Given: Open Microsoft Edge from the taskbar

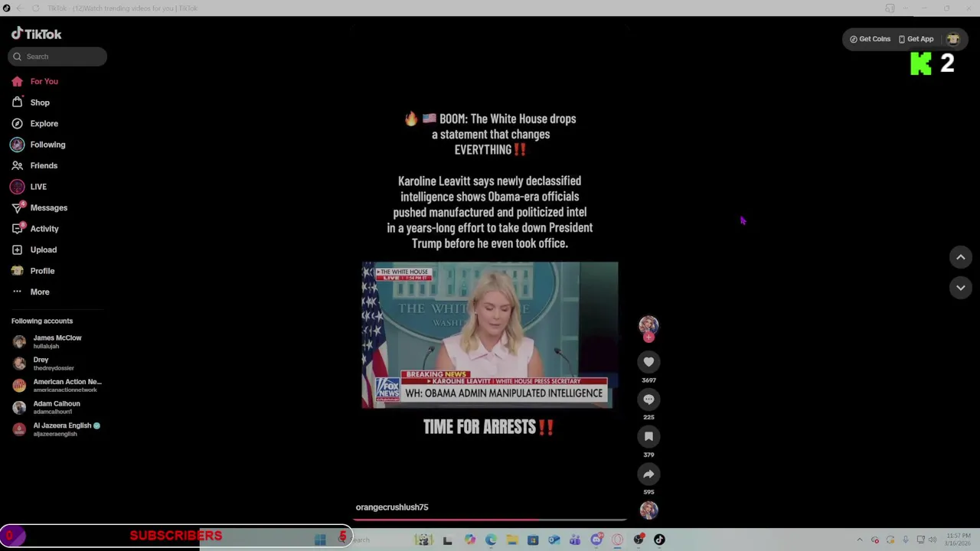Looking at the screenshot, I should [x=491, y=540].
